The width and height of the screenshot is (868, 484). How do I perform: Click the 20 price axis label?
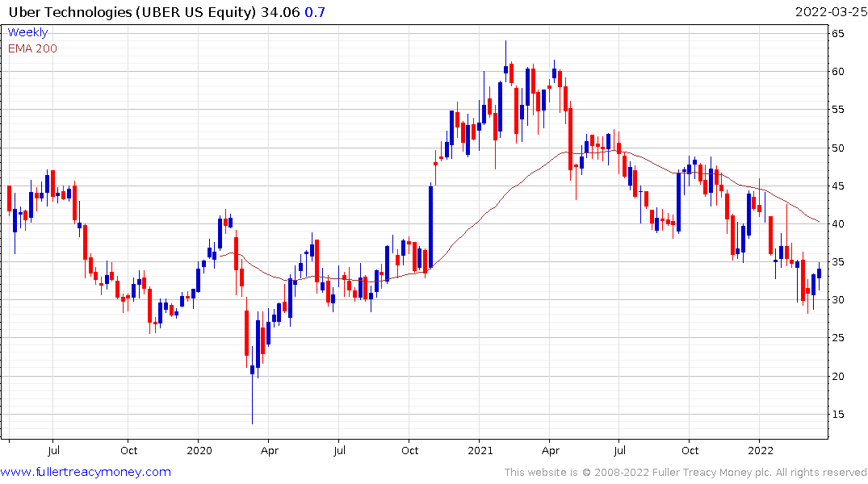837,376
